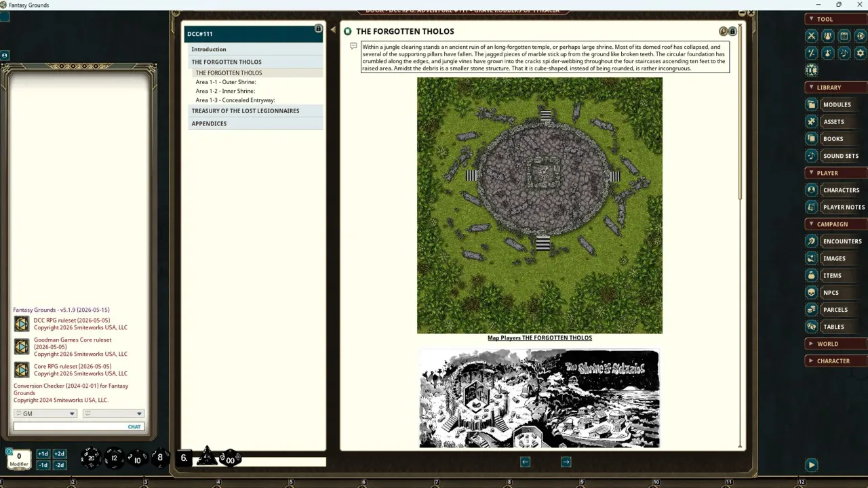Click the -2d dice button
Viewport: 868px width, 488px height.
point(59,465)
